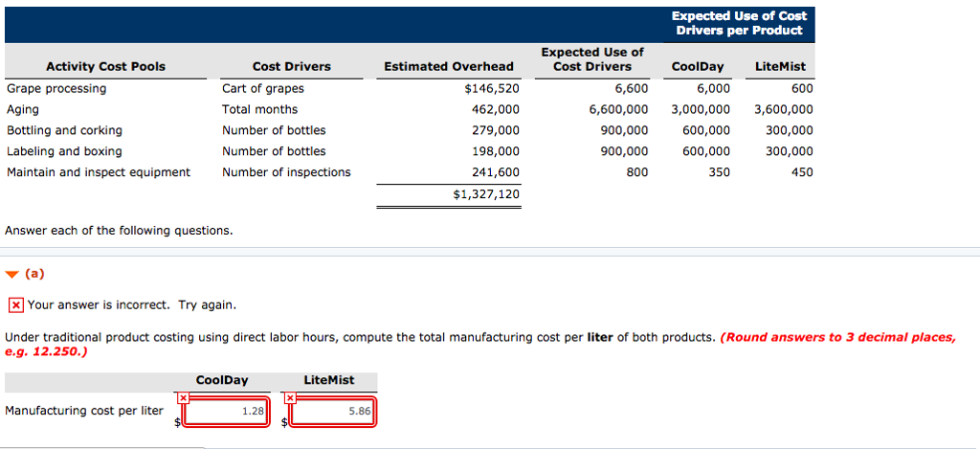The height and width of the screenshot is (449, 980).
Task: Click the $1,327,120 total overhead cell
Action: click(485, 194)
